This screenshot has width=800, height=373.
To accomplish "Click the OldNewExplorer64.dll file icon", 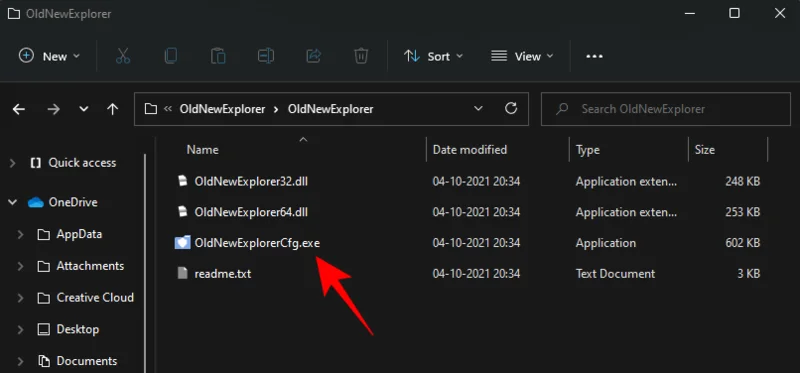I will [x=183, y=211].
